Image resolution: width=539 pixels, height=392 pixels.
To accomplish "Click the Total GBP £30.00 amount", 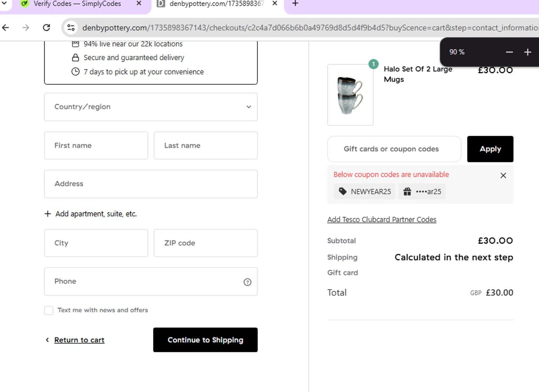I will point(492,293).
